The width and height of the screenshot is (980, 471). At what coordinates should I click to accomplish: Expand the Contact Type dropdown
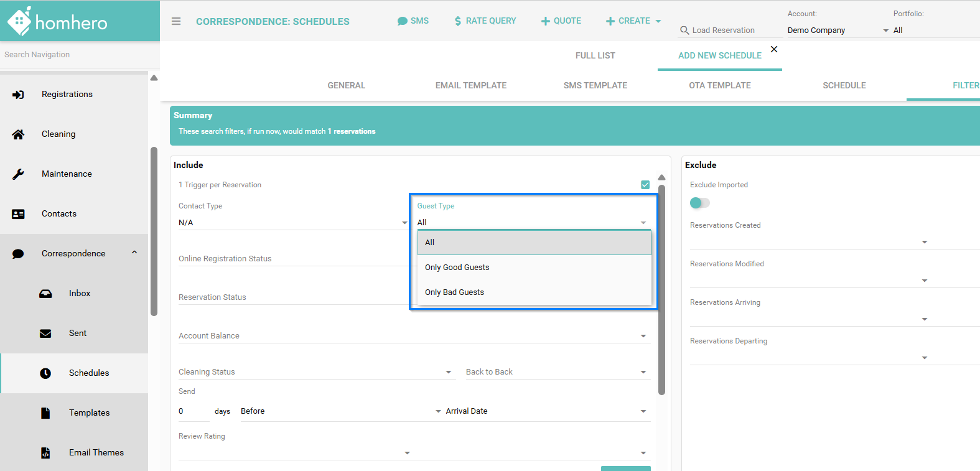[292, 223]
